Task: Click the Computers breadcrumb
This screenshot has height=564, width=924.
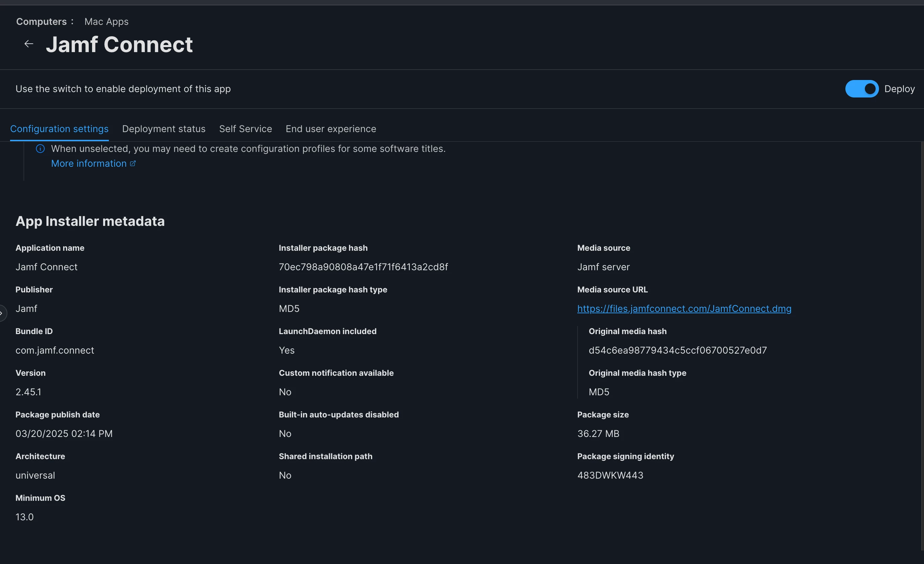Action: point(41,22)
